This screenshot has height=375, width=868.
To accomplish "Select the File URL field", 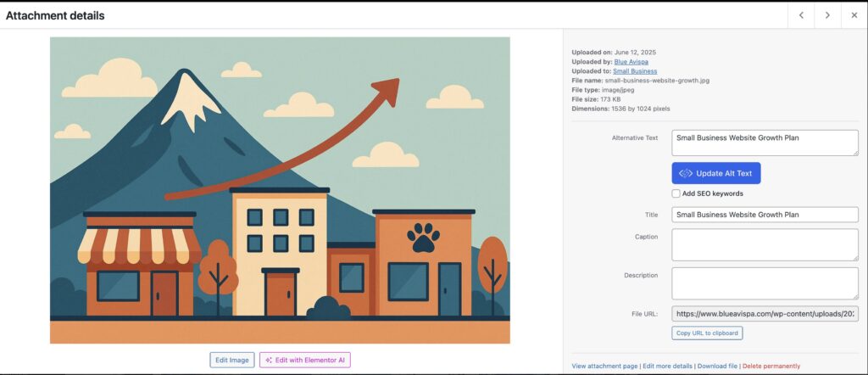I will pyautogui.click(x=765, y=314).
